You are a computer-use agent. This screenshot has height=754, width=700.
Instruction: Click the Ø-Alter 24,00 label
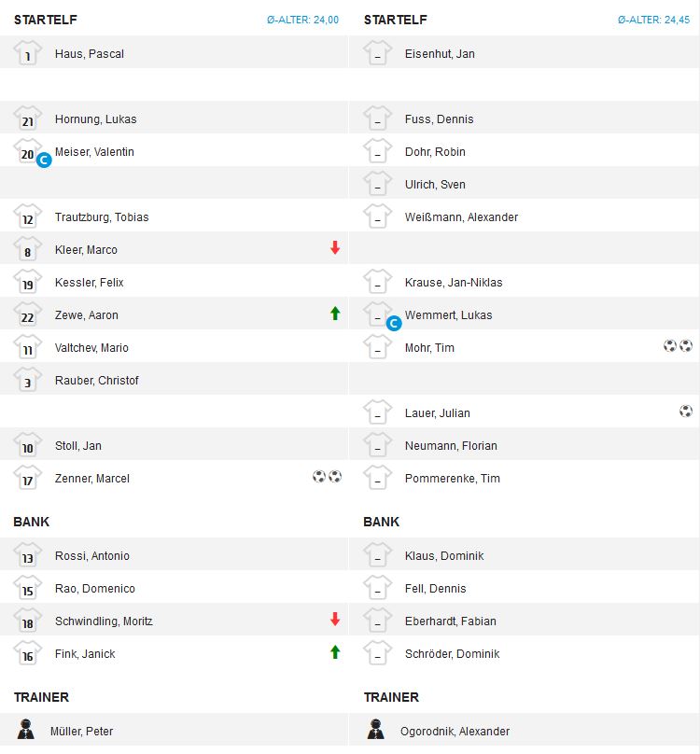tap(301, 20)
